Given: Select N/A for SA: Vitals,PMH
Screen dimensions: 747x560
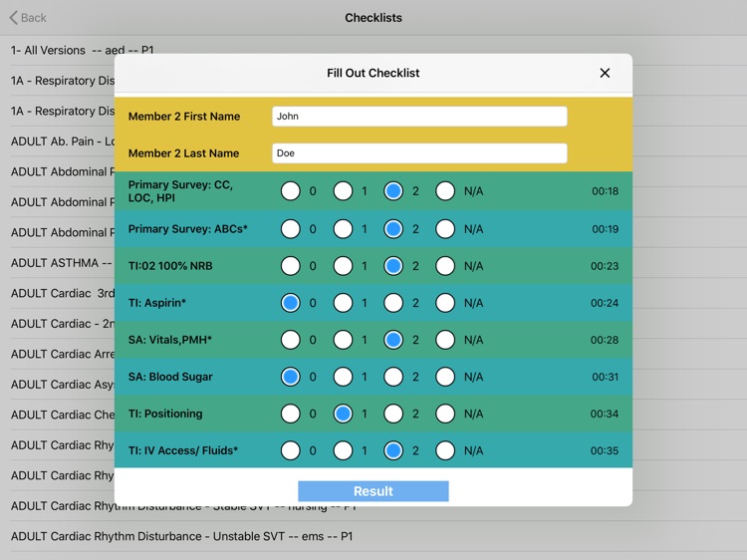Looking at the screenshot, I should 445,340.
